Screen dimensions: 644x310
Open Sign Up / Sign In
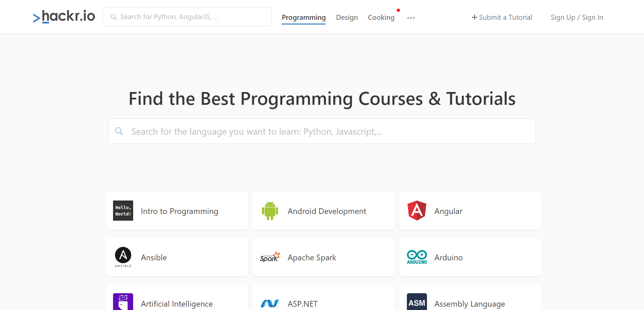577,17
